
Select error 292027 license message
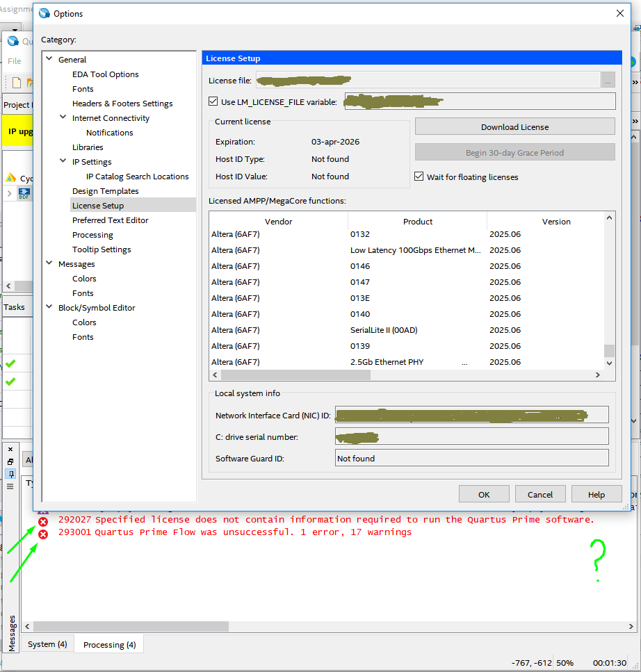pyautogui.click(x=326, y=519)
